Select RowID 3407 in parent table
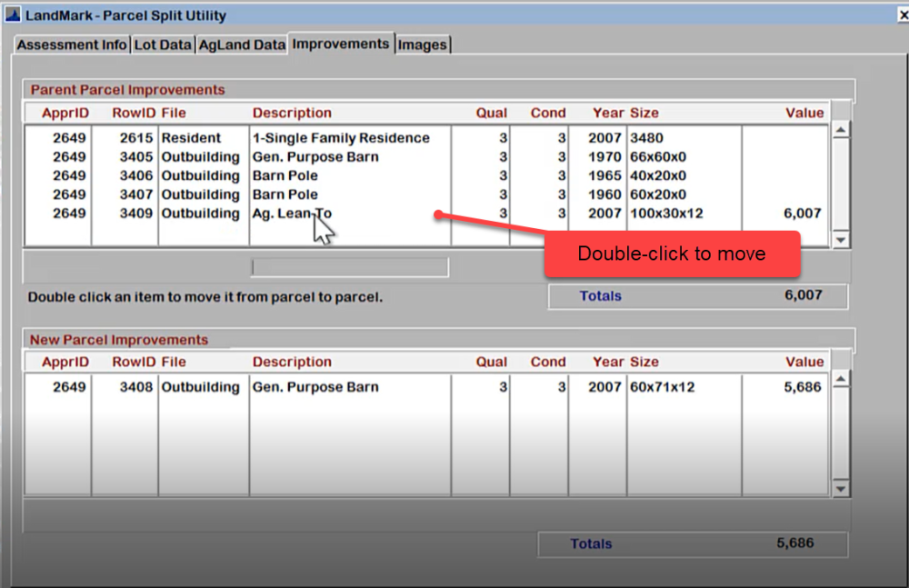This screenshot has height=588, width=909. click(135, 194)
